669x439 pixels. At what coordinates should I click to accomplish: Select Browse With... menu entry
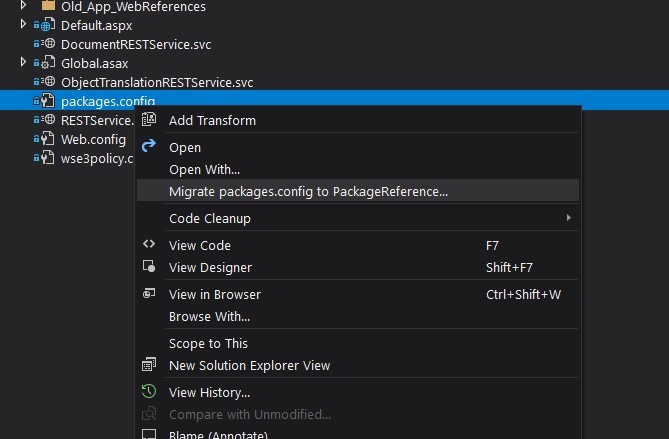[358, 317]
